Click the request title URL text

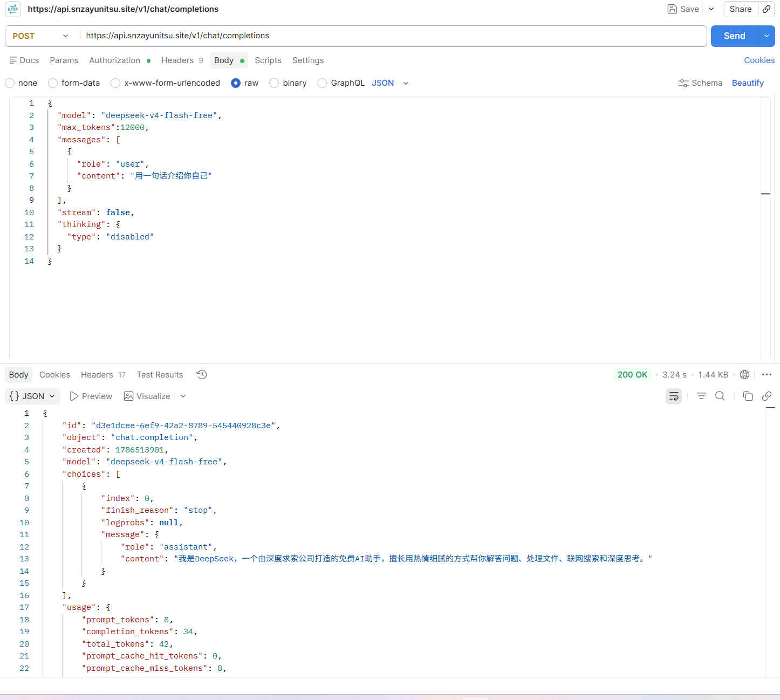point(124,9)
